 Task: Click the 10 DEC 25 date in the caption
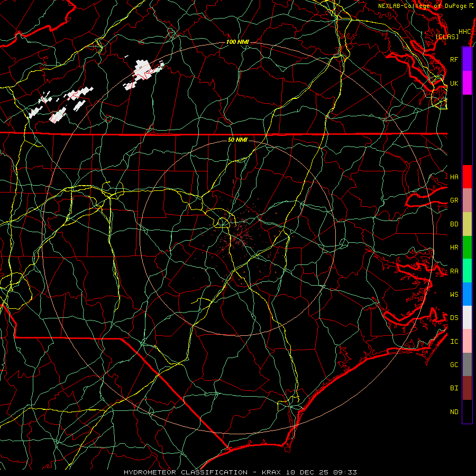[308, 472]
